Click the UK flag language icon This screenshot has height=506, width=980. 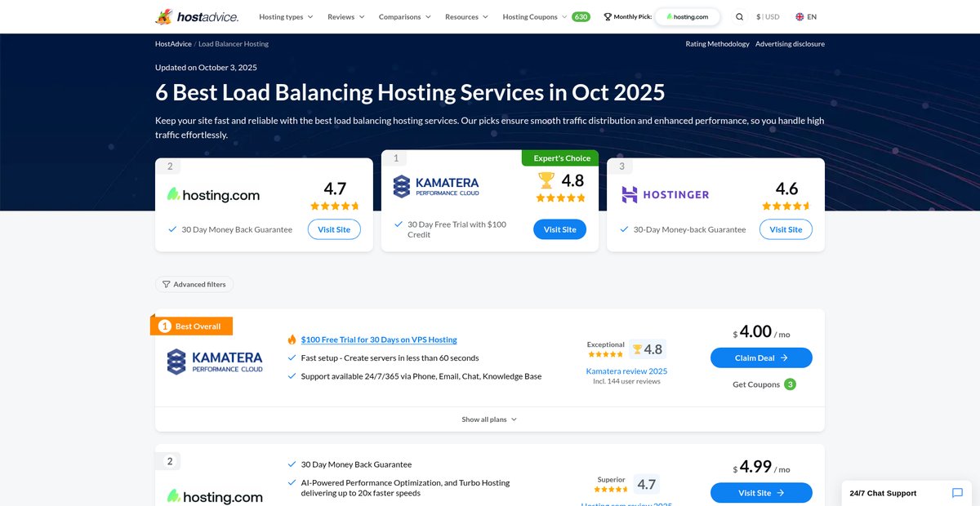(x=800, y=16)
